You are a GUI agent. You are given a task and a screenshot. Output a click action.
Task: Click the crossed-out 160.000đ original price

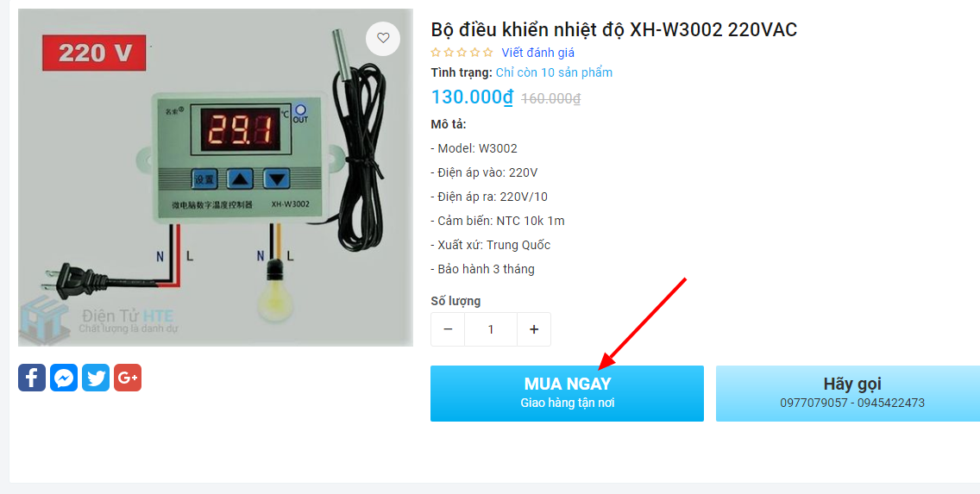(x=550, y=98)
